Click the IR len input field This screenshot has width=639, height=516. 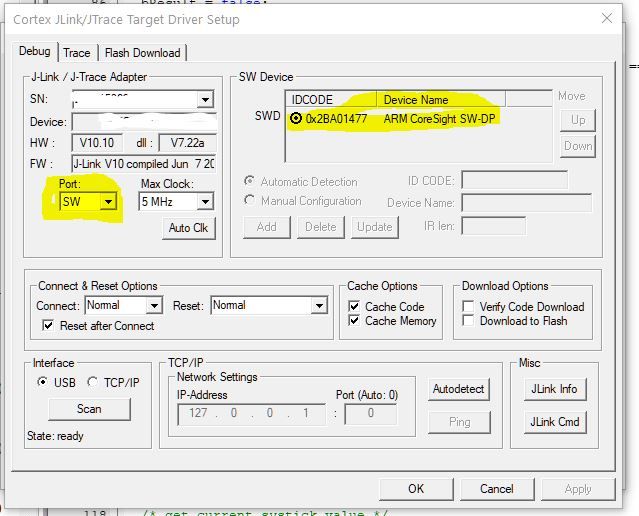(x=494, y=226)
